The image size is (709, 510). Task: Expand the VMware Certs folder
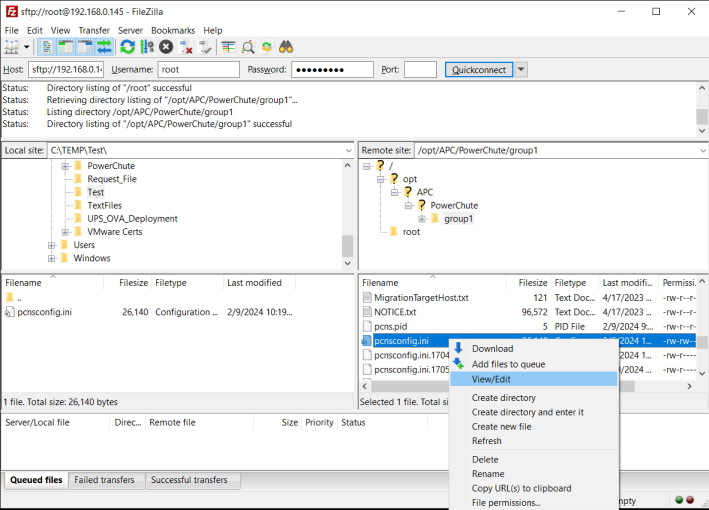coord(65,232)
